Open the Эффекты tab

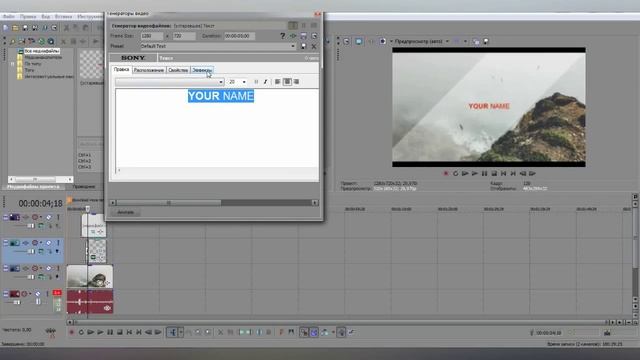coord(202,70)
